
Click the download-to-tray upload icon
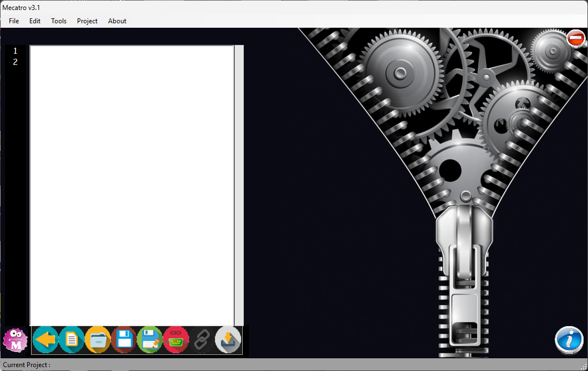click(x=228, y=339)
